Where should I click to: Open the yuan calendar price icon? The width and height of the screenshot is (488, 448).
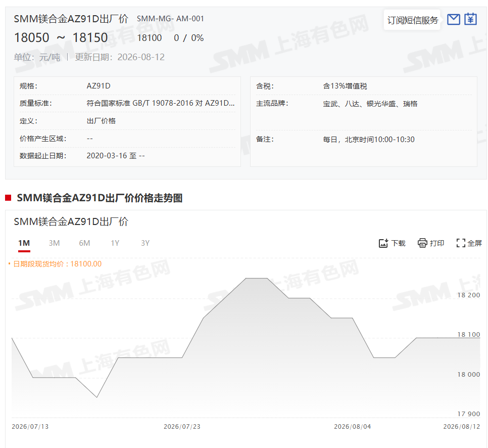(471, 19)
